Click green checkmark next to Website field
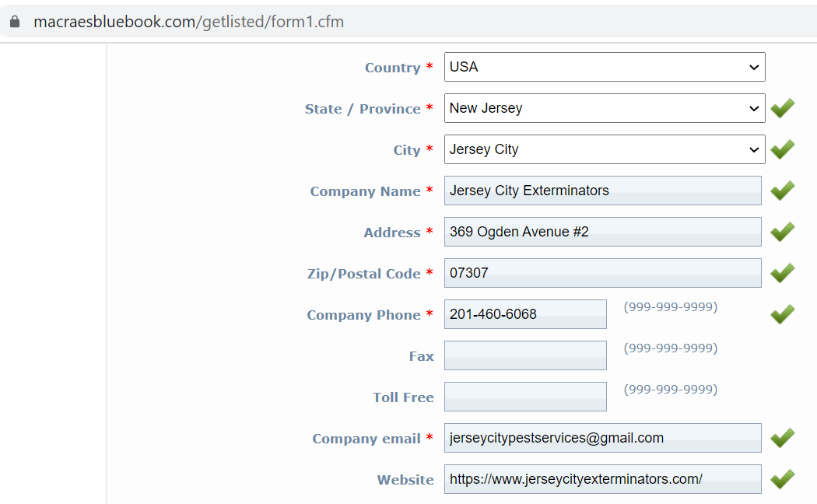817x504 pixels. point(783,479)
